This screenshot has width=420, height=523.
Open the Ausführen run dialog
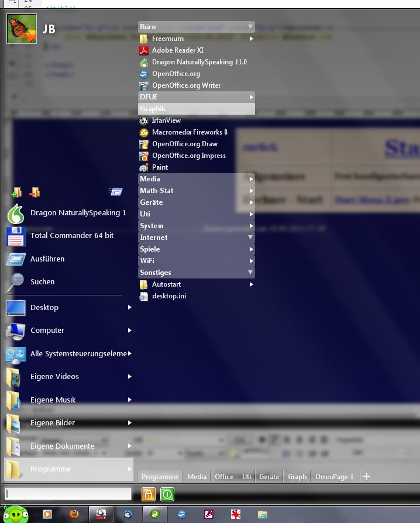(67, 259)
